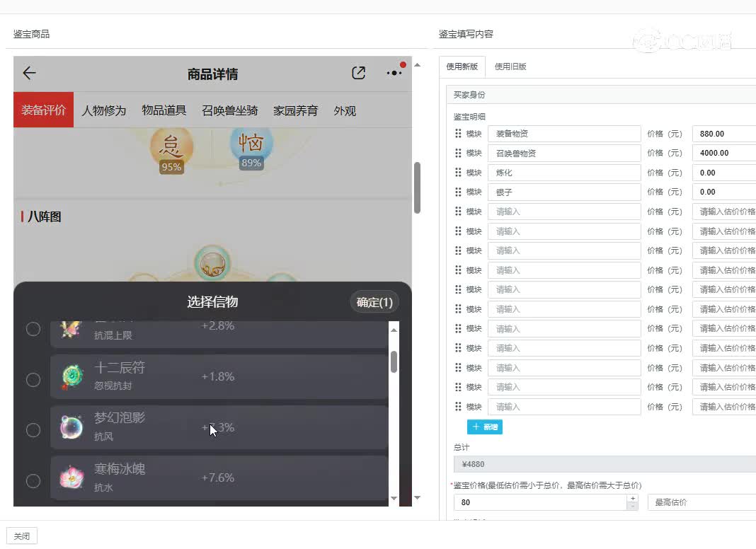
Task: Click the back arrow in 商品详情 header
Action: pyautogui.click(x=30, y=73)
